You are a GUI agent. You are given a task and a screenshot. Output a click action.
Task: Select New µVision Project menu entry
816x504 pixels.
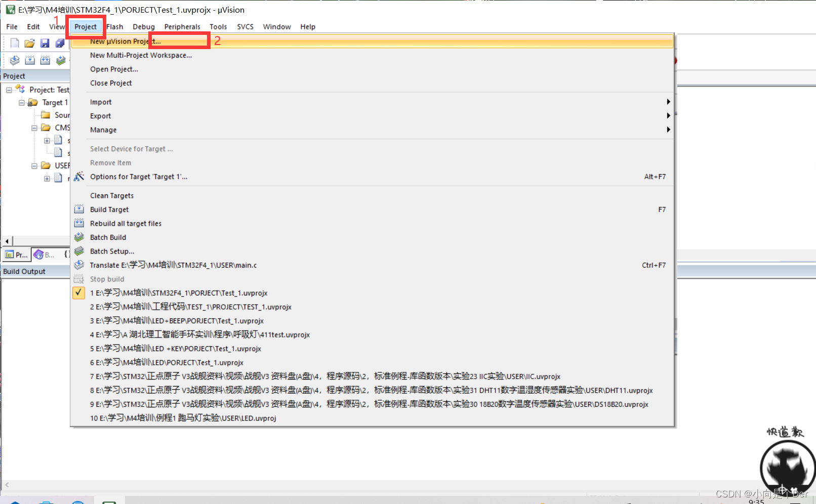(373, 41)
